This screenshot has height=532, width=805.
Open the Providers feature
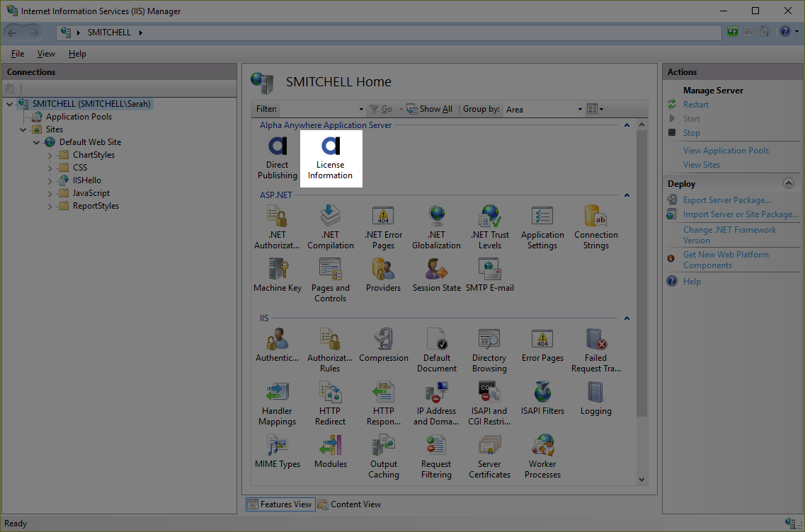[x=384, y=275]
